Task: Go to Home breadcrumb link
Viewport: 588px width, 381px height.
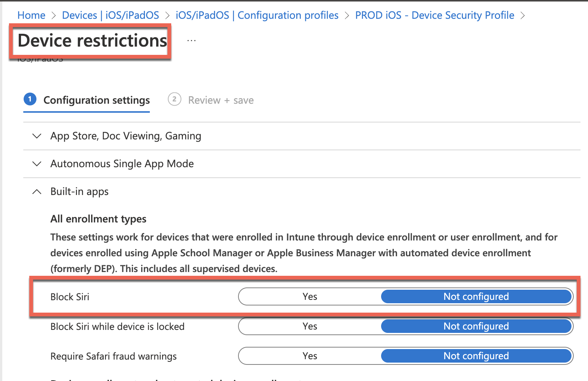Action: pyautogui.click(x=32, y=15)
